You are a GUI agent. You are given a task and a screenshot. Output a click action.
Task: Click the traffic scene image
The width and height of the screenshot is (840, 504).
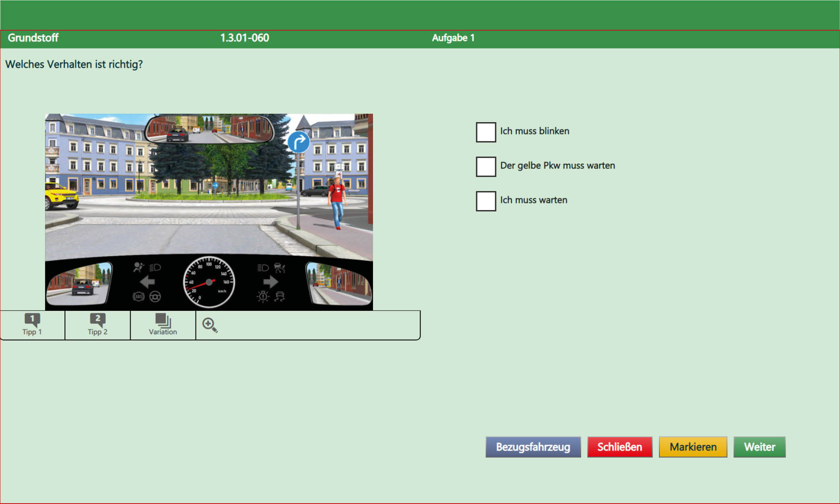click(209, 212)
